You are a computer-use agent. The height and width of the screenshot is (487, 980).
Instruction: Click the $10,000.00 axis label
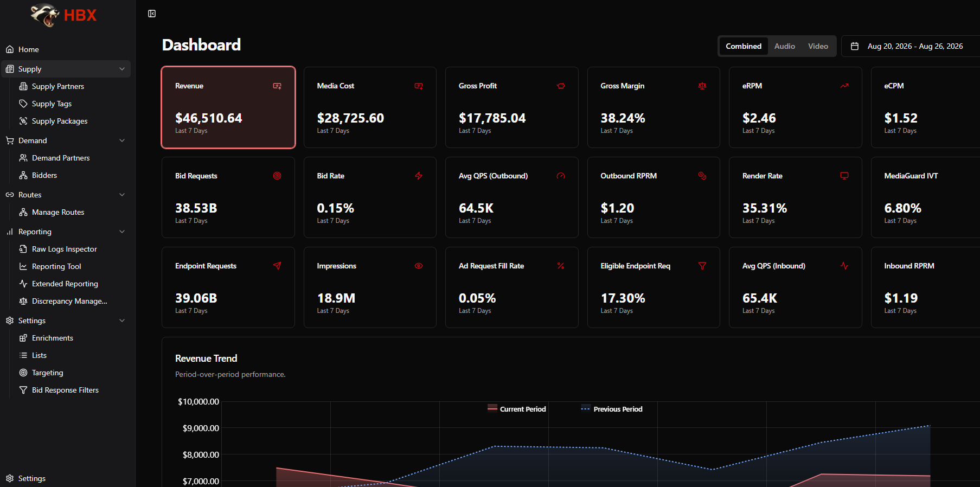(198, 402)
